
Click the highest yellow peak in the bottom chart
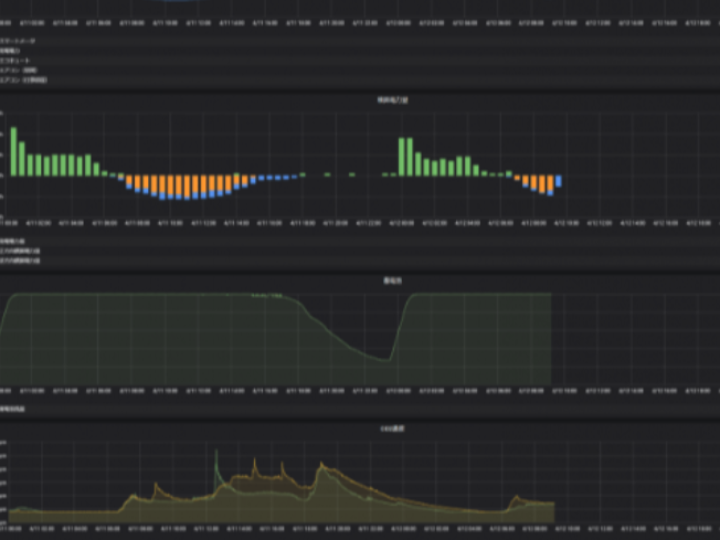(321, 466)
